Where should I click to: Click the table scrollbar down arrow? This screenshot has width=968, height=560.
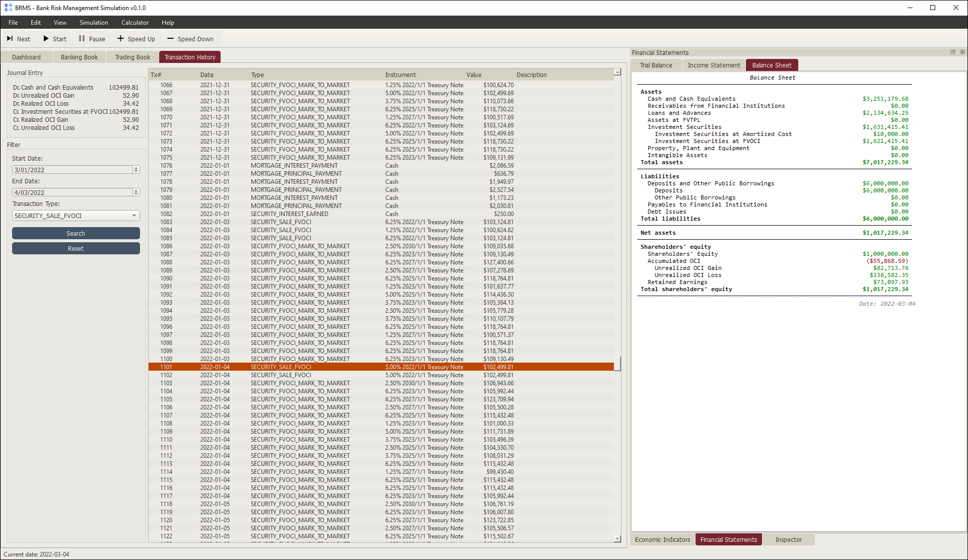click(617, 539)
